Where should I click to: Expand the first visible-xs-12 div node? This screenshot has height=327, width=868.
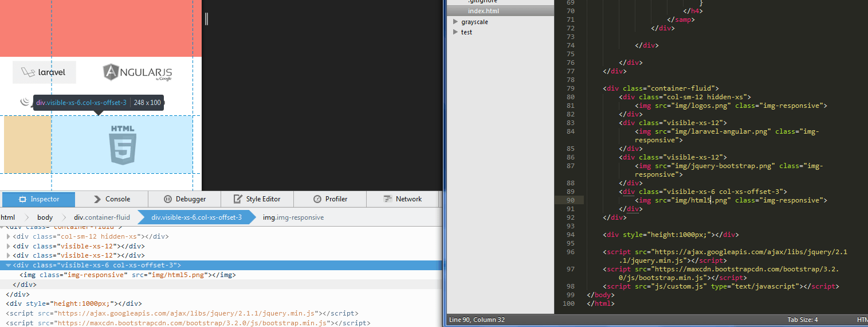(8, 246)
